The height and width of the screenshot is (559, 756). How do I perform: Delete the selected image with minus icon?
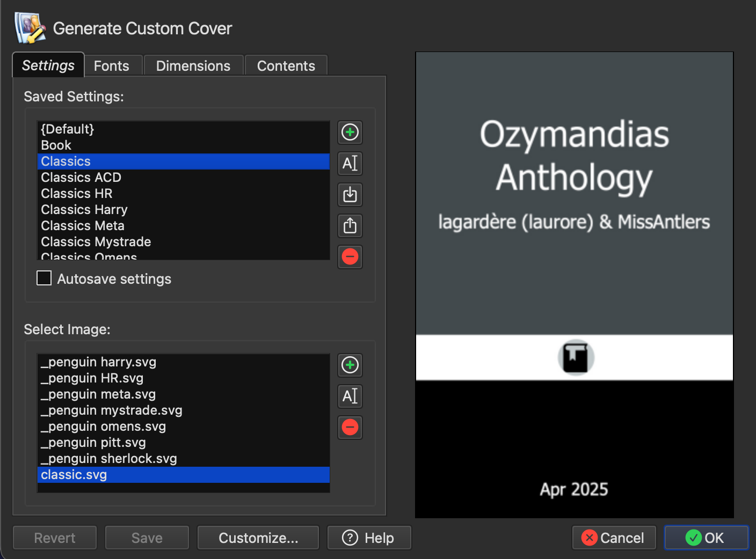350,428
